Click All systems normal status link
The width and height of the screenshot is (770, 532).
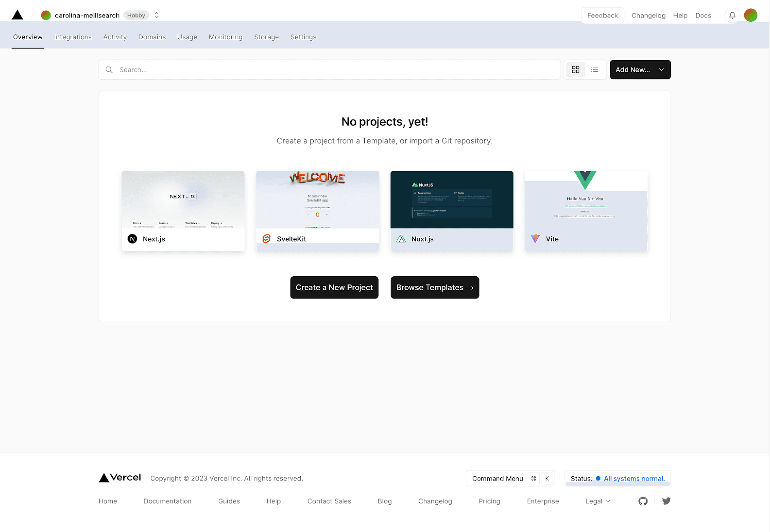[x=634, y=478]
